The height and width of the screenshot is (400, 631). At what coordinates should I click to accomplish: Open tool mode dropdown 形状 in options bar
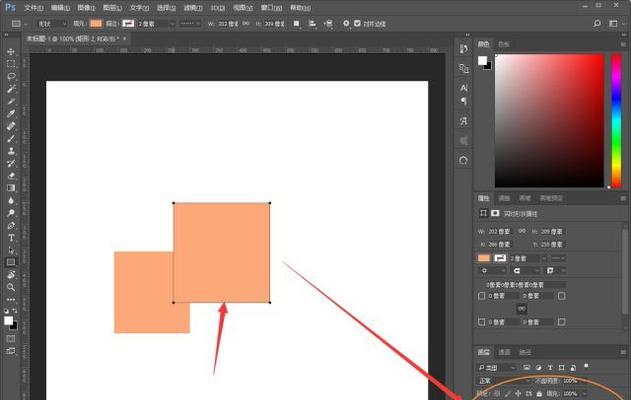(52, 24)
